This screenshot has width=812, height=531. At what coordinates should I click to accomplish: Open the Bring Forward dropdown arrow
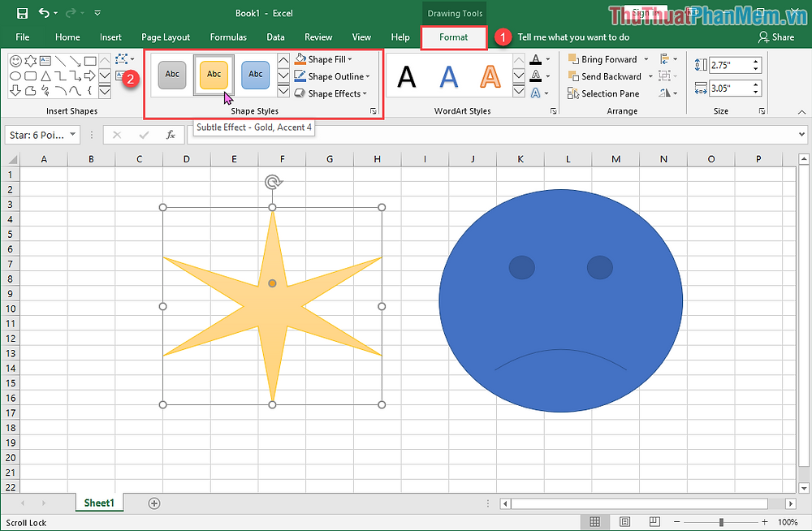pos(646,59)
